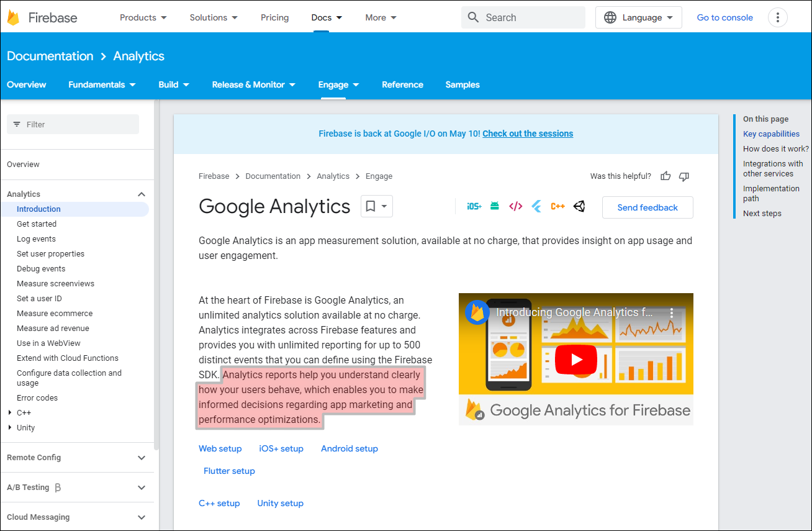The height and width of the screenshot is (531, 812).
Task: Expand the Unity tree item
Action: (10, 428)
